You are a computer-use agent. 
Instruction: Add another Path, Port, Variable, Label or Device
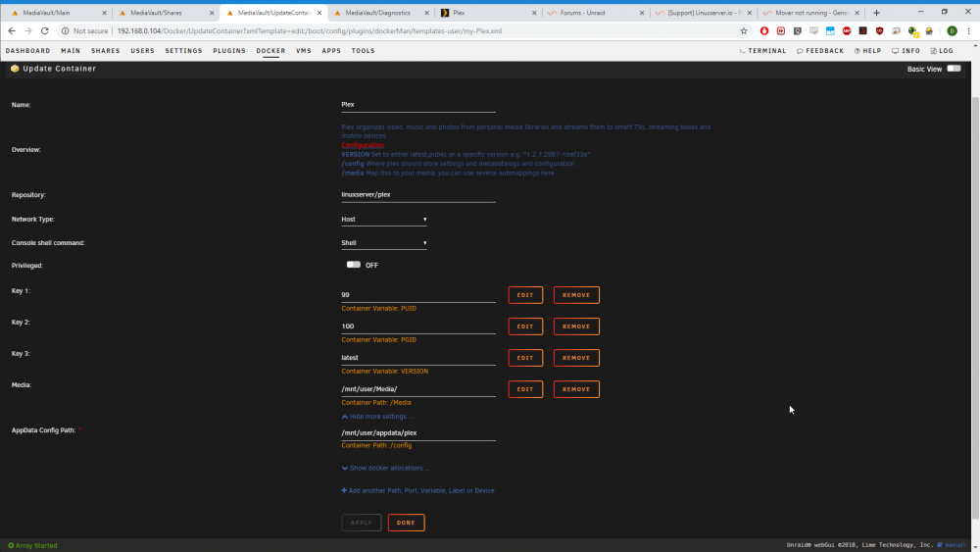coord(417,491)
